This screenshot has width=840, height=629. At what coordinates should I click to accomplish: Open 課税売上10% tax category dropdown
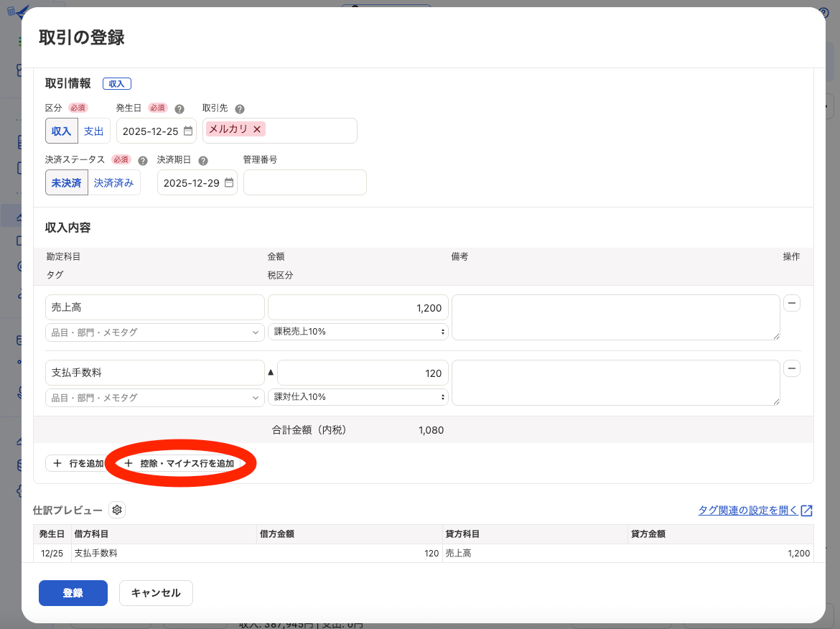[x=358, y=332]
